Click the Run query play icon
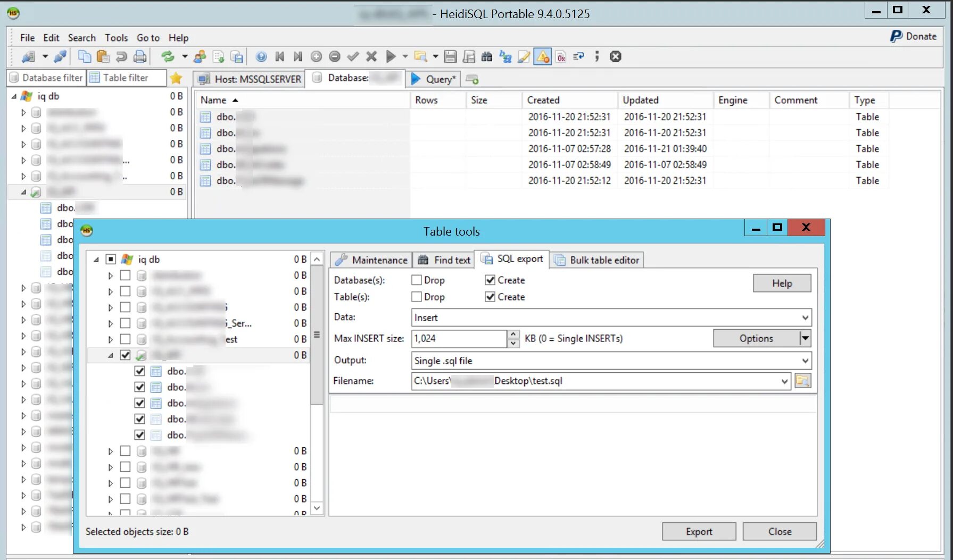The height and width of the screenshot is (560, 953). (391, 56)
